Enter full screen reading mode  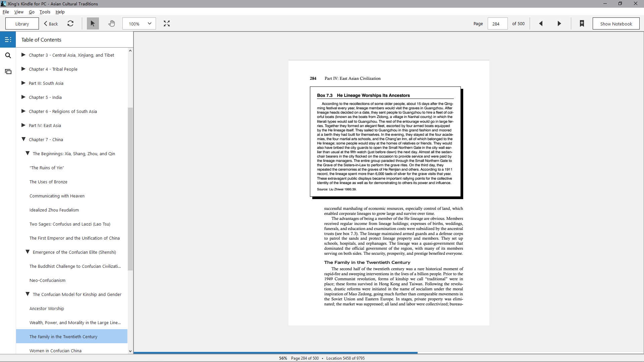167,23
